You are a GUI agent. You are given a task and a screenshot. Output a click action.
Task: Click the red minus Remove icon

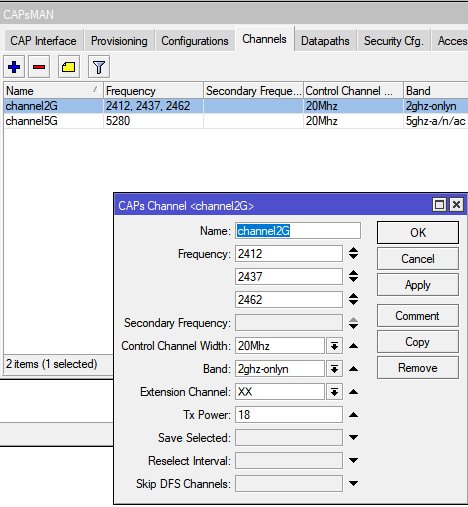pos(39,67)
